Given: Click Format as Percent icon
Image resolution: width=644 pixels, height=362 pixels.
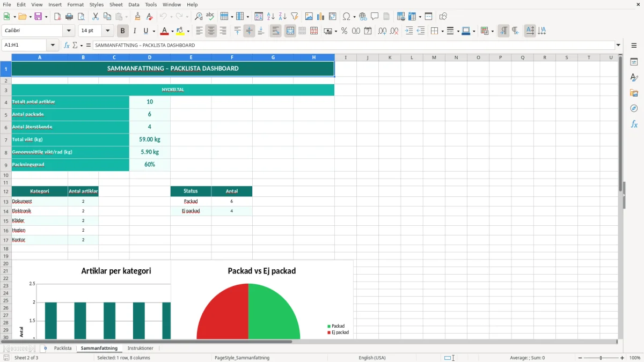Looking at the screenshot, I should (344, 31).
